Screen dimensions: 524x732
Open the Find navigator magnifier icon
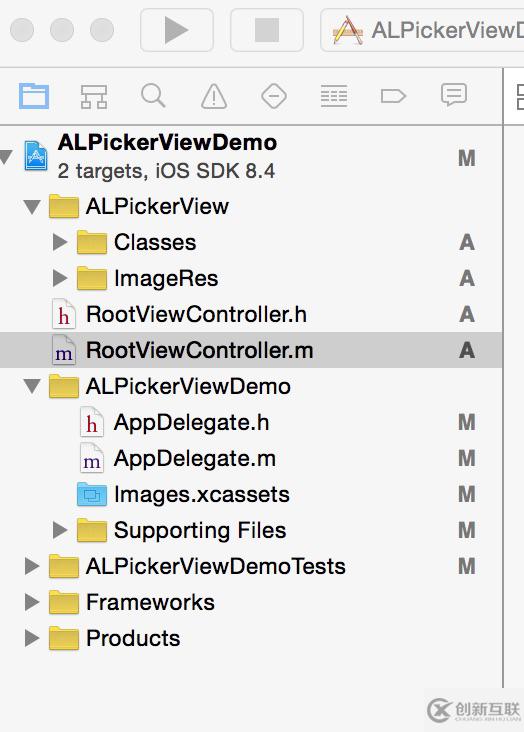click(x=153, y=96)
